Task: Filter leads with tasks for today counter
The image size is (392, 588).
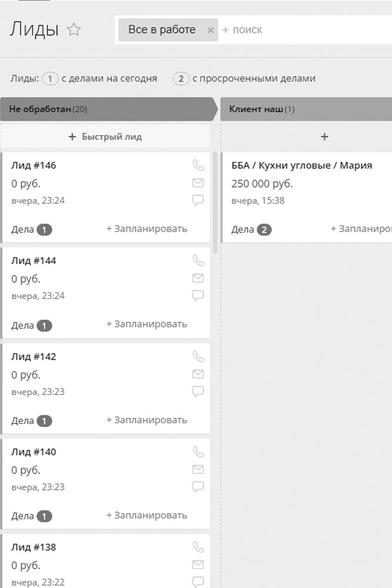Action: coord(51,78)
